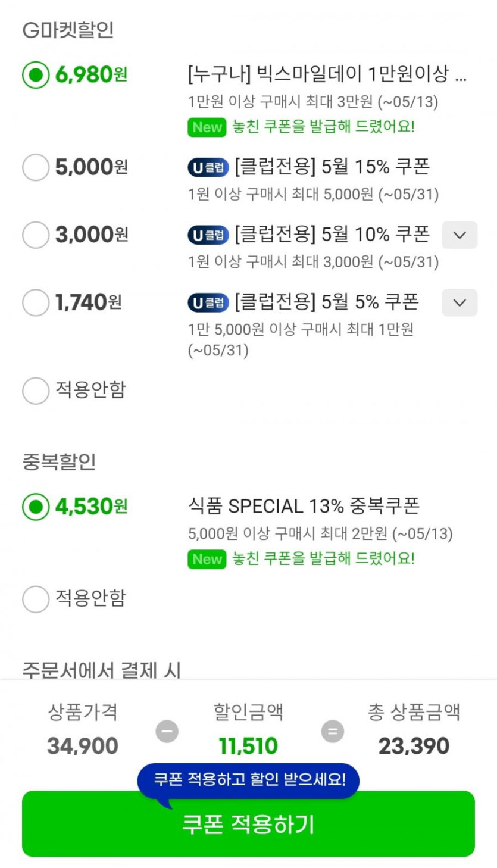Image resolution: width=497 pixels, height=868 pixels.
Task: Expand the 5월 5% 쿠폰 chevron
Action: 459,302
